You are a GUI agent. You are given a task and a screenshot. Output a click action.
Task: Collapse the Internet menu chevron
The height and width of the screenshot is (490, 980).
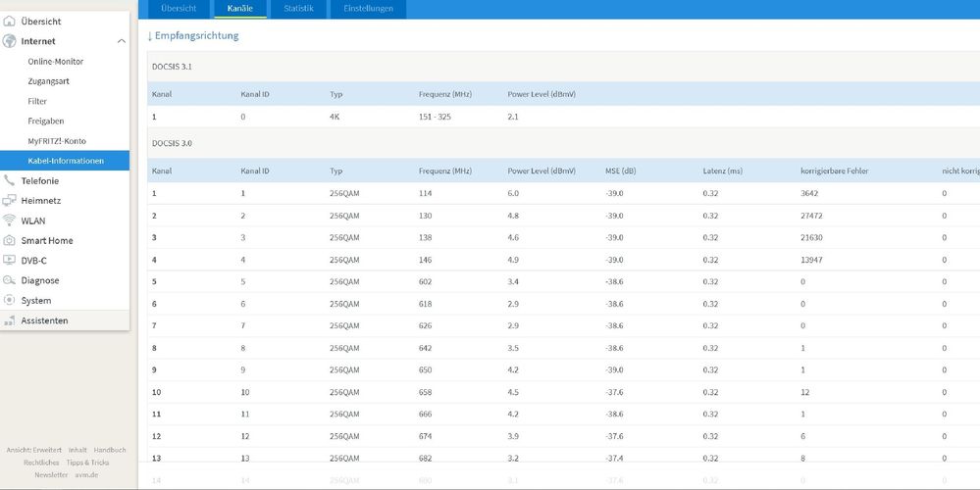point(121,41)
